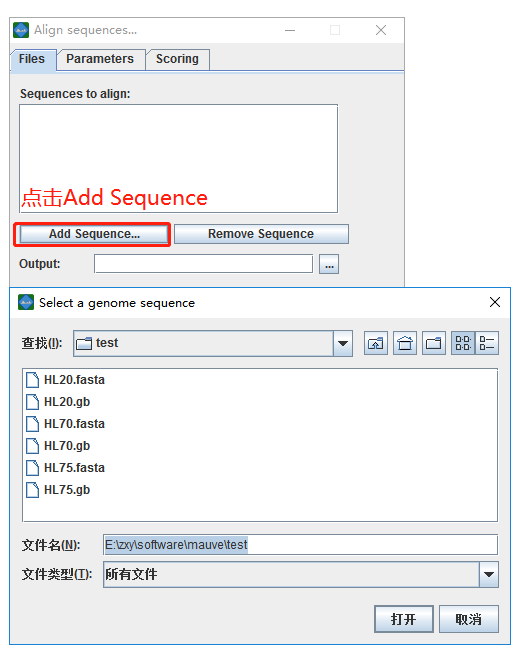Screen dimensions: 523x650
Task: Switch to list view icon
Action: 463,343
